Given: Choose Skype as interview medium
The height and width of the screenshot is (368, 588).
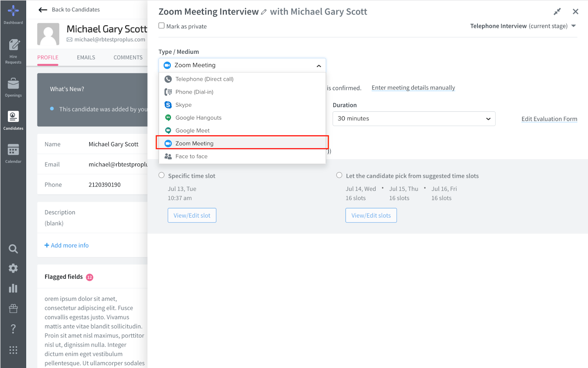Looking at the screenshot, I should coord(242,105).
